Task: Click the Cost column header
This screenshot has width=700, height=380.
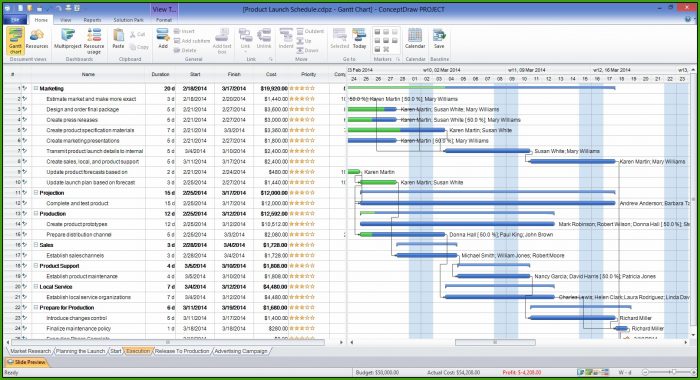Action: (271, 74)
